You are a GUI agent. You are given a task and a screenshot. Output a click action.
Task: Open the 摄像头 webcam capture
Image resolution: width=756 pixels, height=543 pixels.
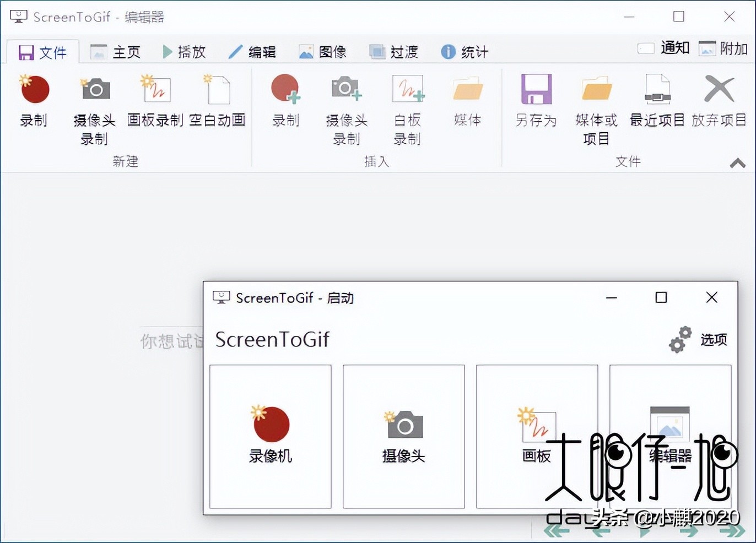pos(403,435)
